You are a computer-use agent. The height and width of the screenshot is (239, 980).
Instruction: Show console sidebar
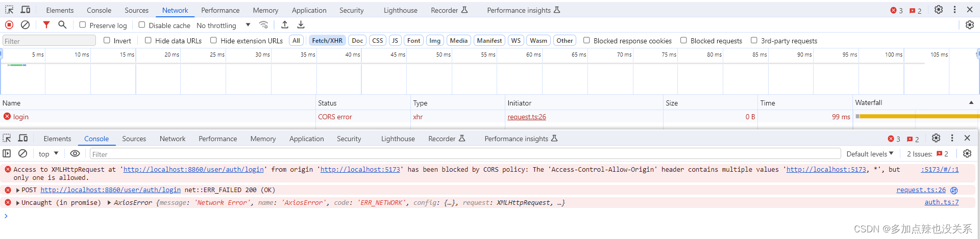coord(7,153)
